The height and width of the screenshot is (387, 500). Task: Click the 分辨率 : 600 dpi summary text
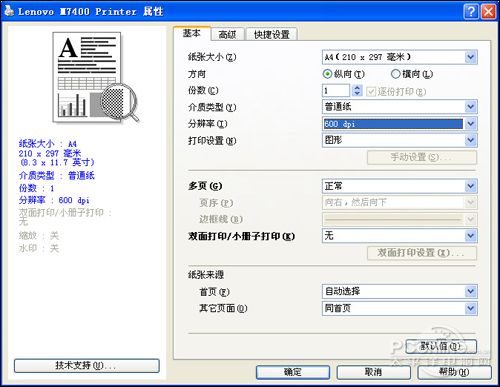(x=54, y=200)
